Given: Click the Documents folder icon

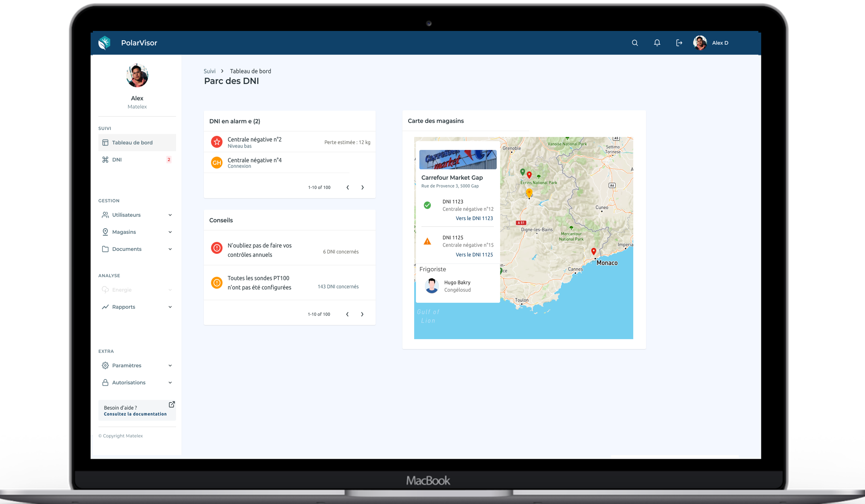Looking at the screenshot, I should pyautogui.click(x=105, y=249).
